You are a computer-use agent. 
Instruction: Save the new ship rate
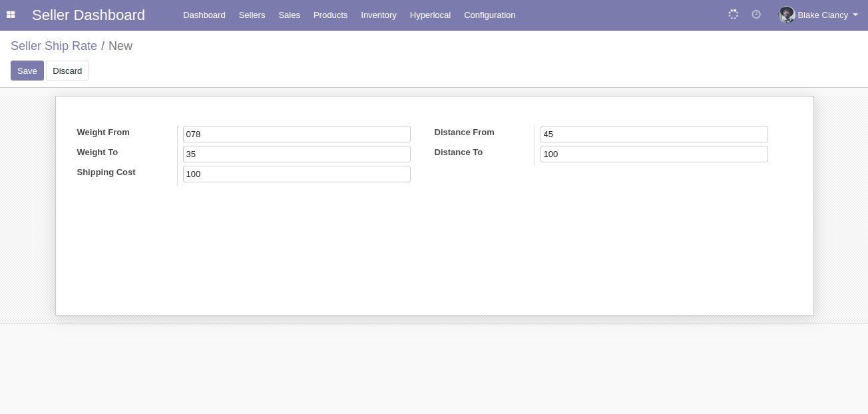pyautogui.click(x=27, y=71)
